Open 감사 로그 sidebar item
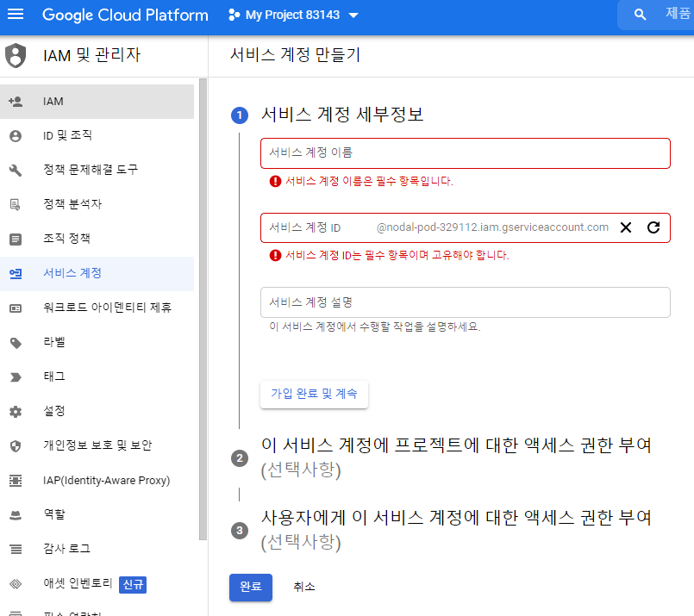 pos(97,549)
